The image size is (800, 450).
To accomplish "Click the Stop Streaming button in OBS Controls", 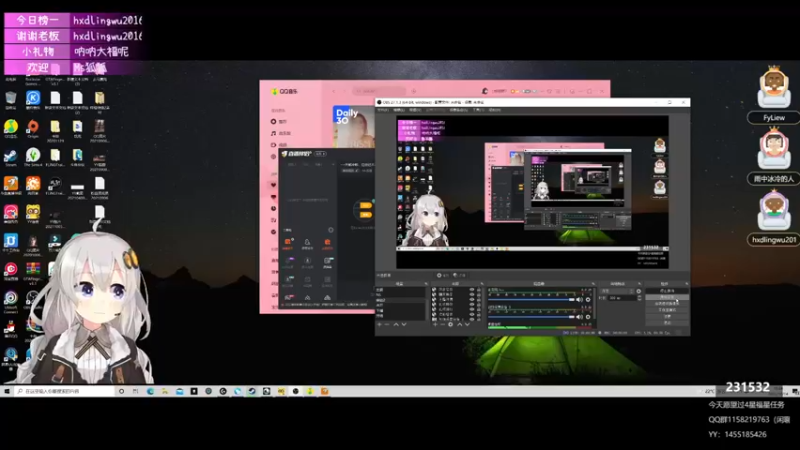I will click(667, 291).
